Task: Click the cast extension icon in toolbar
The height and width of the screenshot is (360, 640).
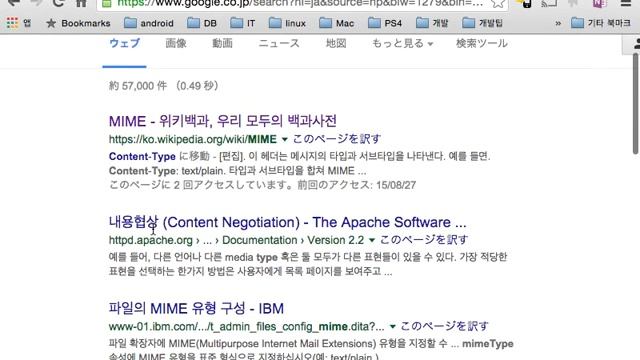Action: (549, 3)
